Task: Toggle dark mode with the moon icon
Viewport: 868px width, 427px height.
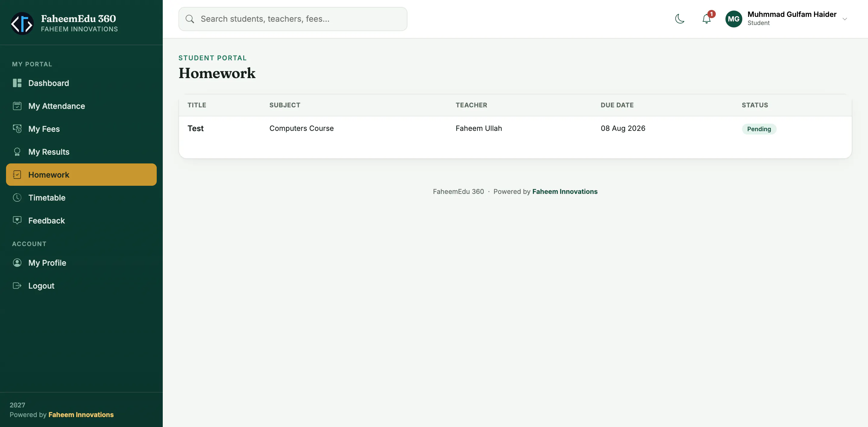Action: (680, 19)
